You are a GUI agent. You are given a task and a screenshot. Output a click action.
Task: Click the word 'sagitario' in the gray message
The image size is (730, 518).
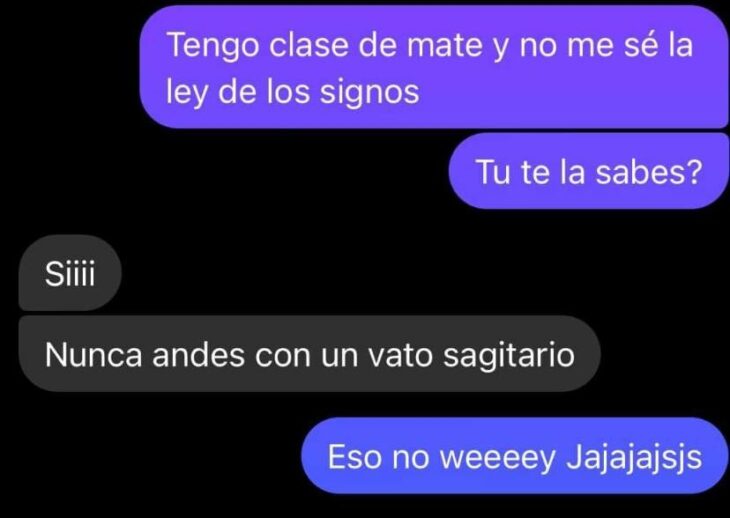(x=508, y=356)
